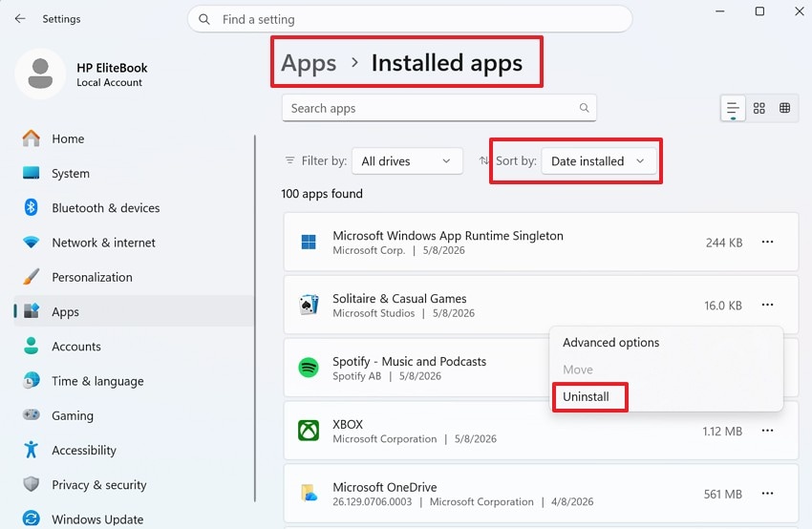
Task: Open the Filter by All drives dropdown
Action: [407, 161]
